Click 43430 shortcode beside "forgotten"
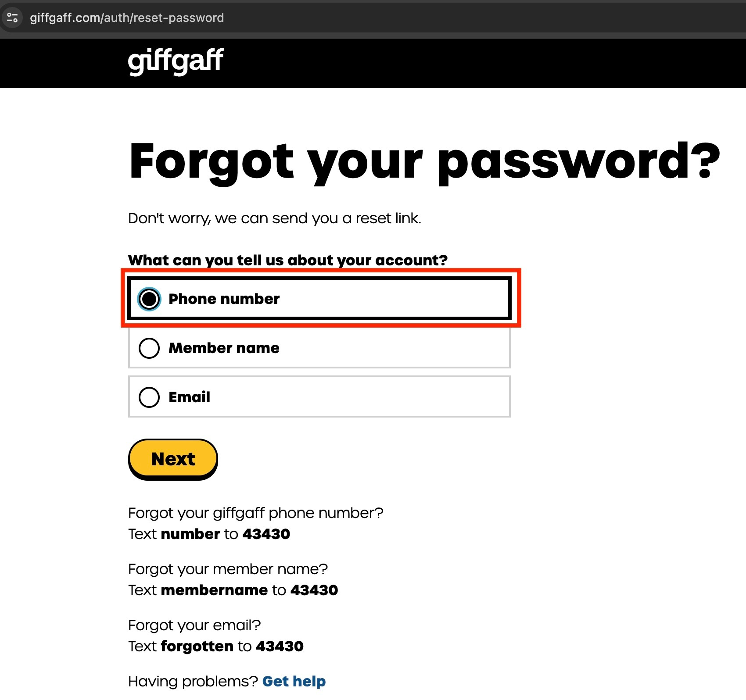Image resolution: width=746 pixels, height=700 pixels. [x=280, y=646]
